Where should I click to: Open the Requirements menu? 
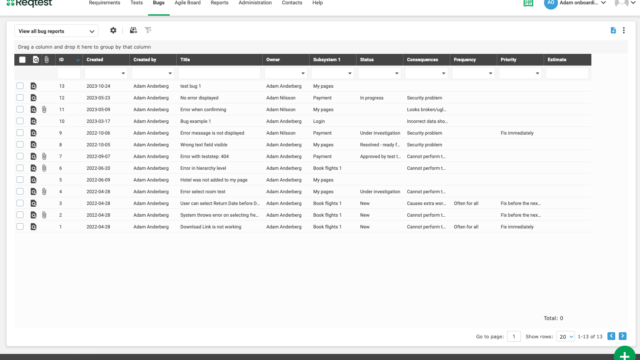pos(104,3)
